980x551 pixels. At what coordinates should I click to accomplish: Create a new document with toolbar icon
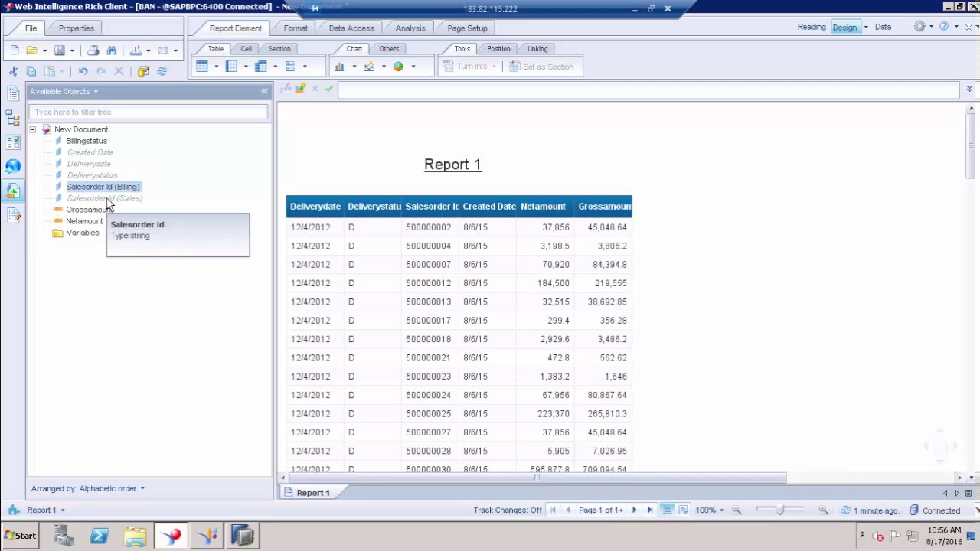tap(15, 51)
